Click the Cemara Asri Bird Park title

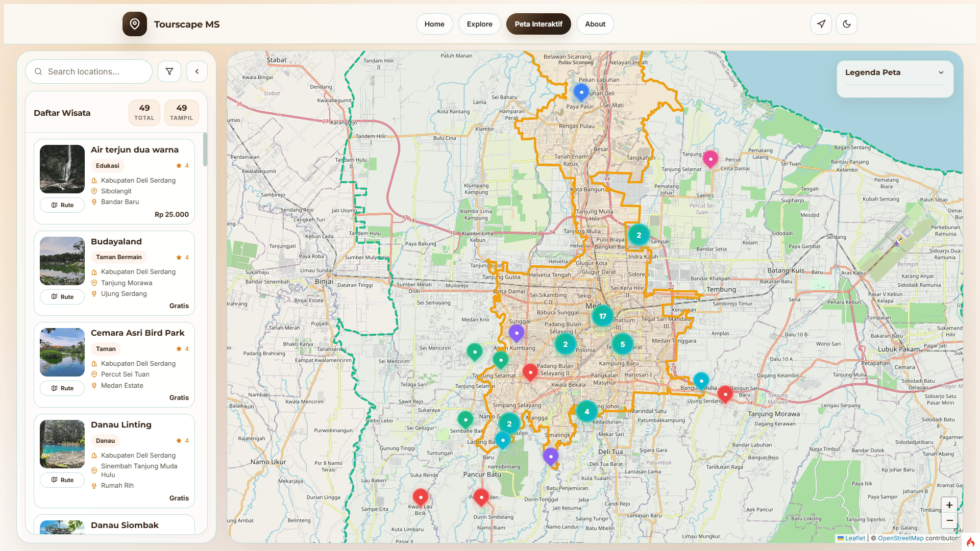138,333
